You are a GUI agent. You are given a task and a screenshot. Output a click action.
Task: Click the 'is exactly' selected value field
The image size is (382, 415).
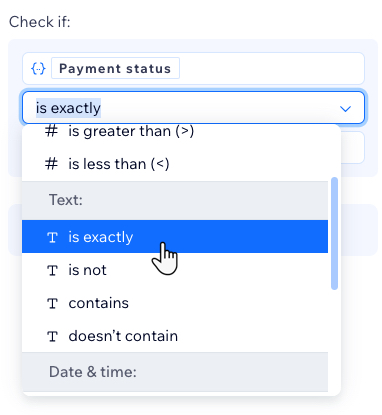pos(193,108)
